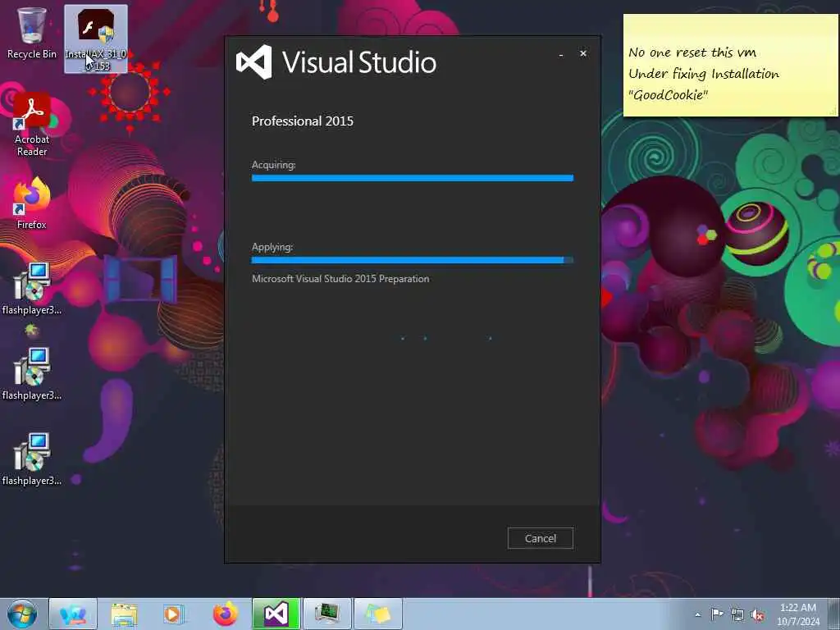
Task: Open Firefox from the taskbar
Action: pyautogui.click(x=225, y=614)
